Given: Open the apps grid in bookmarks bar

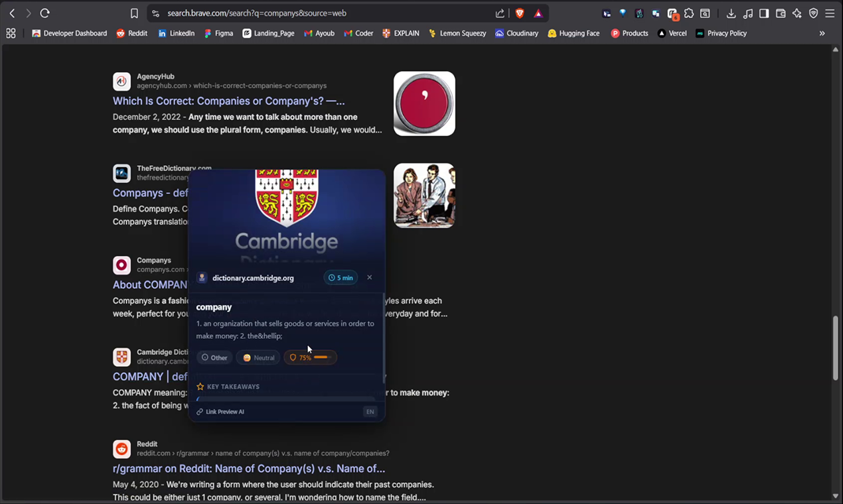Looking at the screenshot, I should click(11, 33).
